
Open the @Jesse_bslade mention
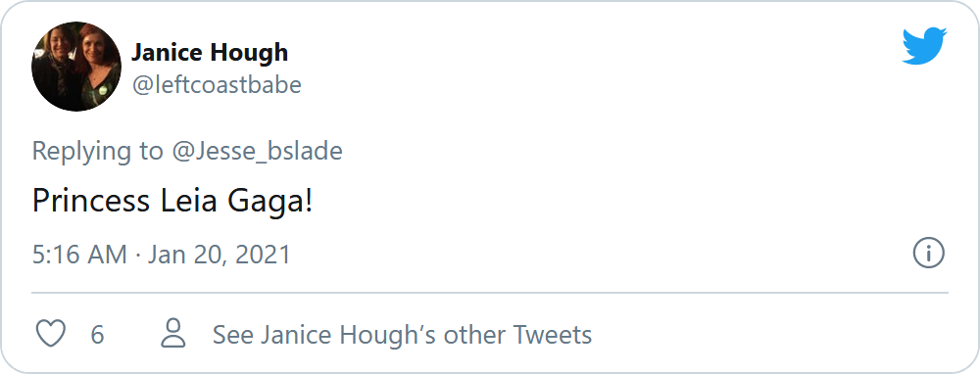click(257, 151)
